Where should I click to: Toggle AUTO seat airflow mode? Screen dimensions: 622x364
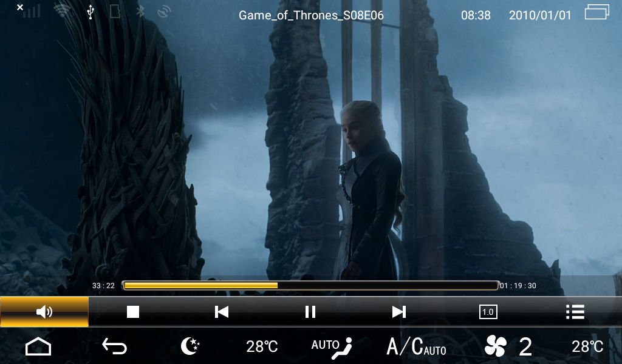point(332,348)
